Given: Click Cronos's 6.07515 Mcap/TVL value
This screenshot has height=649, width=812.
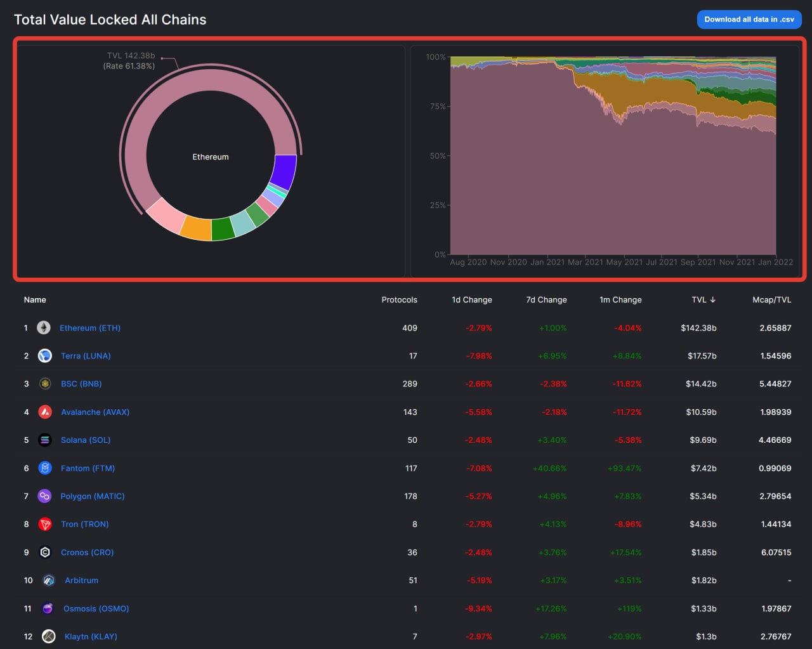Looking at the screenshot, I should coord(776,552).
